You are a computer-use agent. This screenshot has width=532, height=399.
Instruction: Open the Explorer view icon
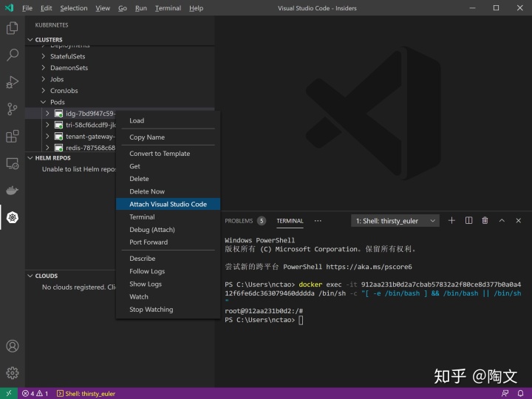(13, 28)
